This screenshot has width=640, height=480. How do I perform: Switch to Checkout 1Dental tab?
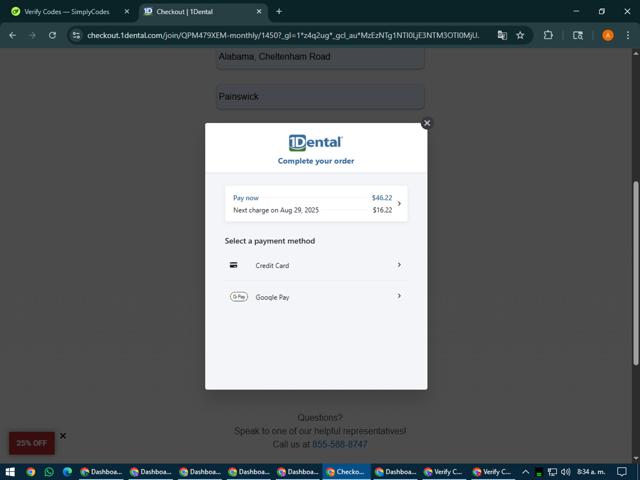tap(185, 12)
